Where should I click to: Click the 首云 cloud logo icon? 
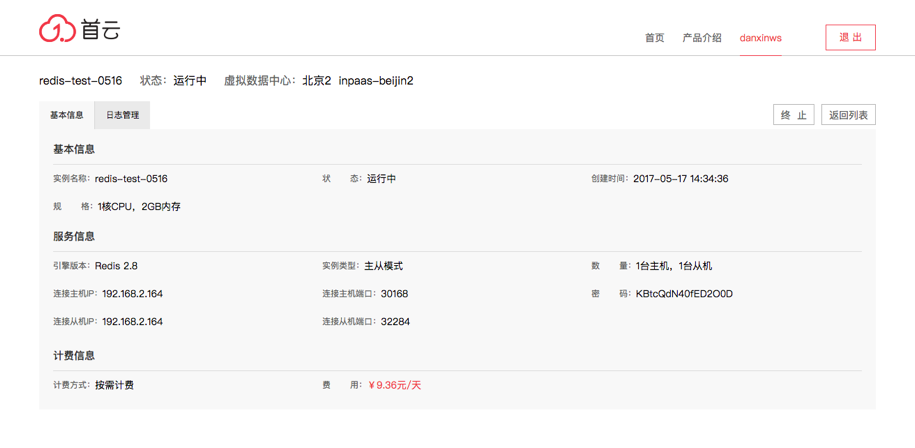coord(58,29)
